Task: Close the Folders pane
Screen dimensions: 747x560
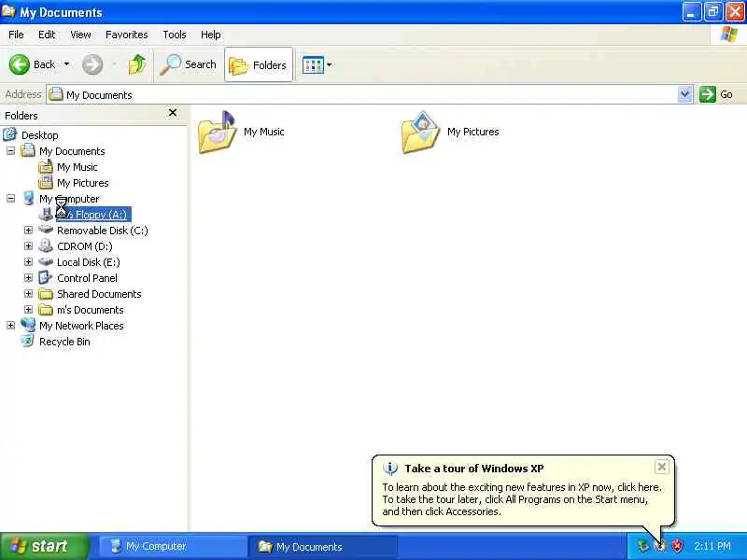Action: (173, 113)
